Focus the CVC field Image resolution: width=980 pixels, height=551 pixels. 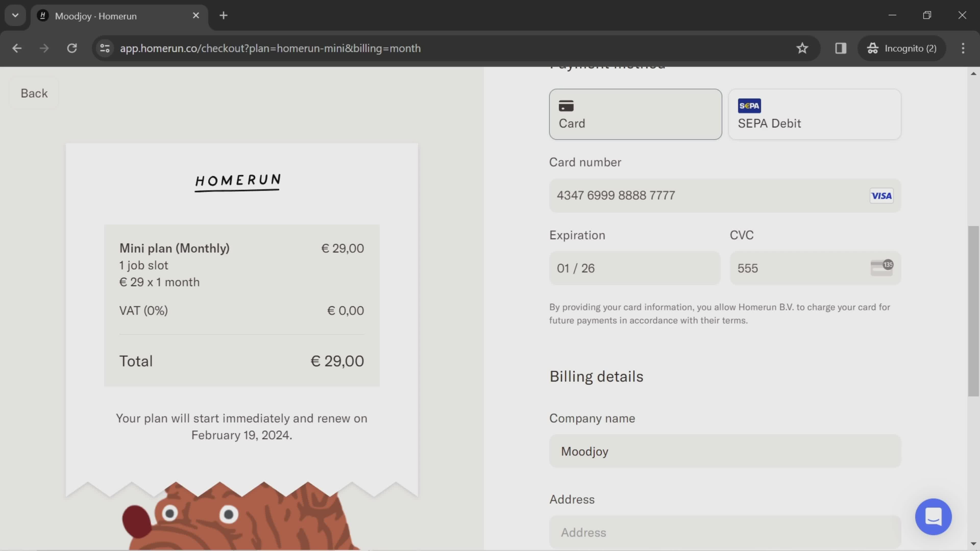pos(815,268)
